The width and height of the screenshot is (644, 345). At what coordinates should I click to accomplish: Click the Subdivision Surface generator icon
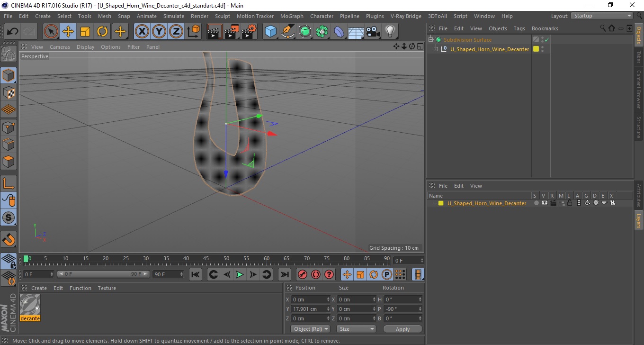pyautogui.click(x=305, y=32)
